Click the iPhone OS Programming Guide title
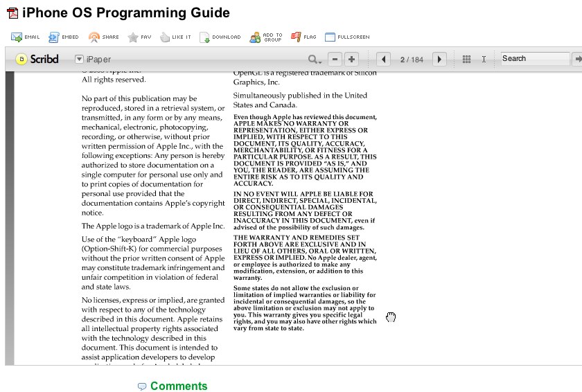 (126, 12)
